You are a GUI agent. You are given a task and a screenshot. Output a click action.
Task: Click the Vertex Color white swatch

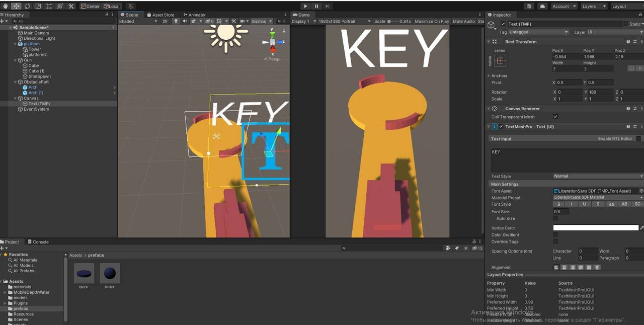[596, 228]
